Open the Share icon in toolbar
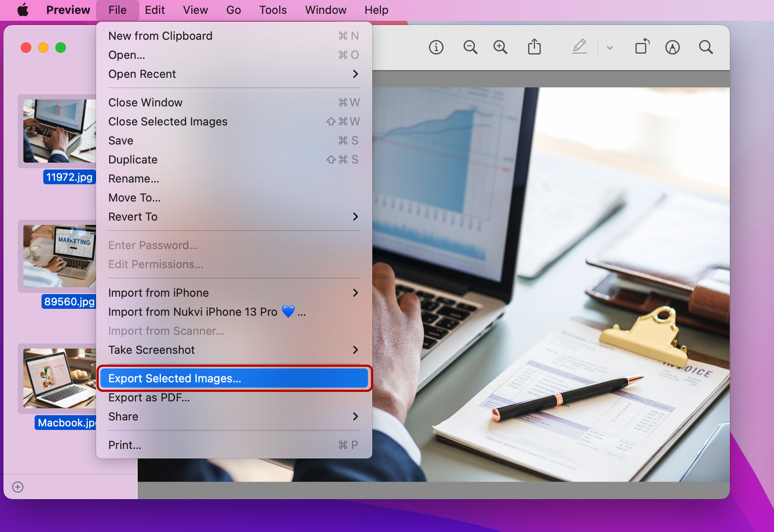774x532 pixels. [535, 47]
